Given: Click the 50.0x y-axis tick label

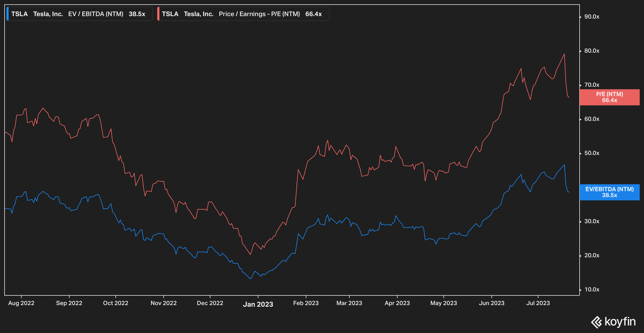Looking at the screenshot, I should click(x=592, y=153).
